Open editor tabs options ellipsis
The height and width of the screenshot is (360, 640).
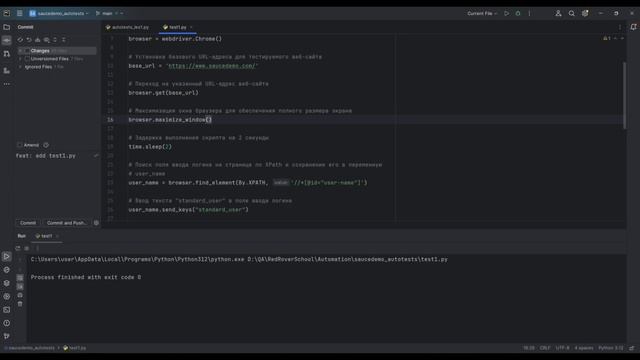[x=620, y=27]
